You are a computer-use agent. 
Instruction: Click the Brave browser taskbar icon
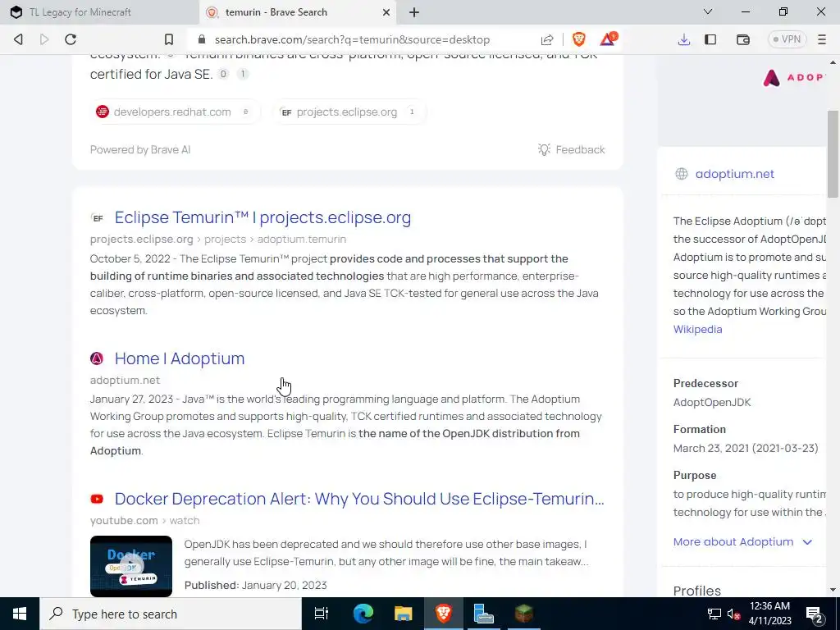tap(444, 614)
